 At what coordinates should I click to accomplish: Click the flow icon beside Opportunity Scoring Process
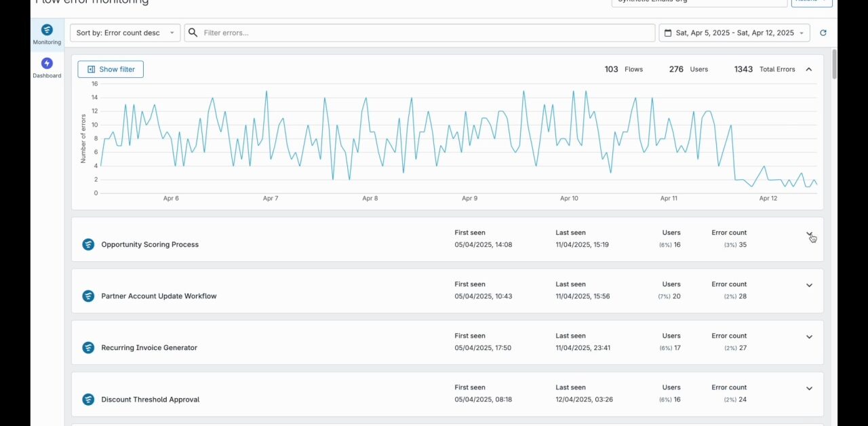coord(88,244)
